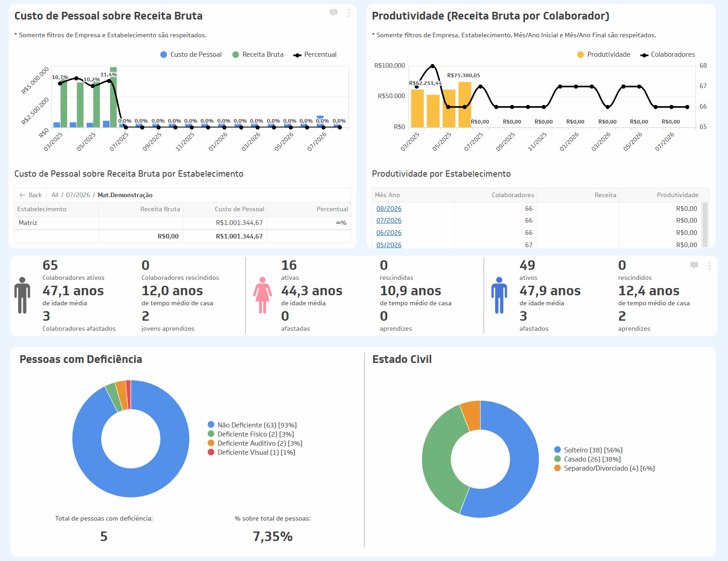728x561 pixels.
Task: Click the Estado Civil chart title
Action: [402, 359]
